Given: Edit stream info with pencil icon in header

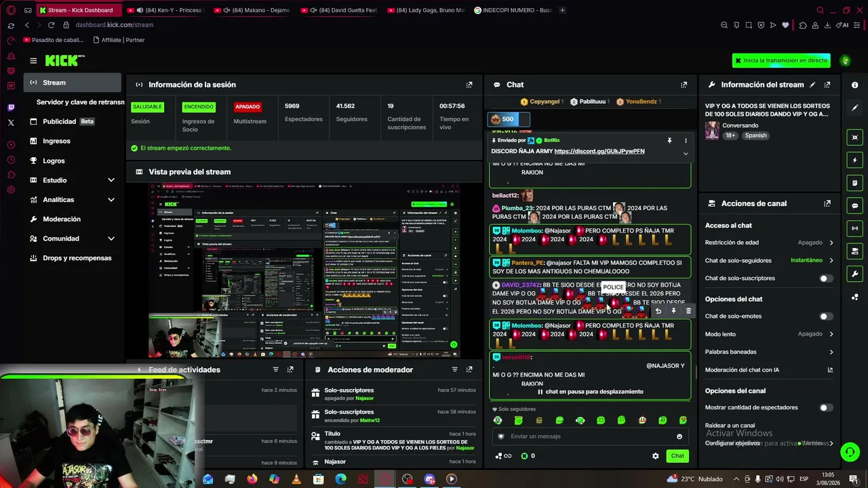Looking at the screenshot, I should tap(812, 85).
